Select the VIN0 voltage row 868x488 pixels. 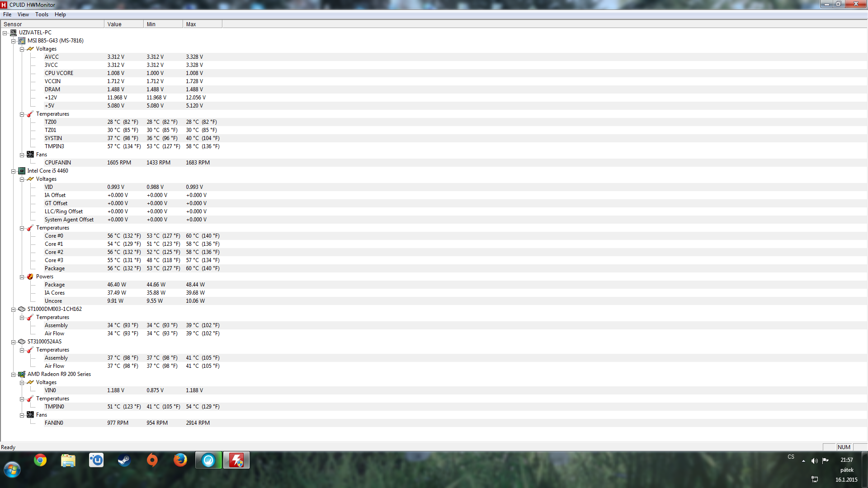[434, 390]
